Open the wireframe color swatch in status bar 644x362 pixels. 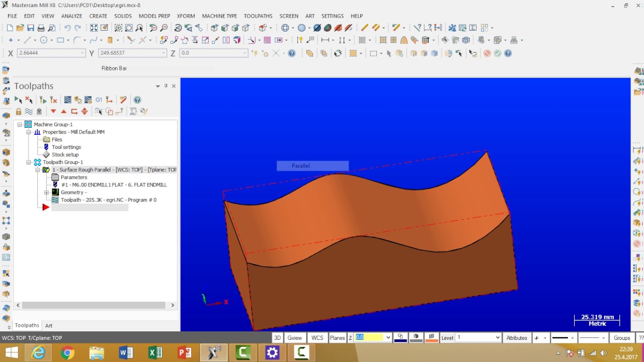tap(400, 338)
